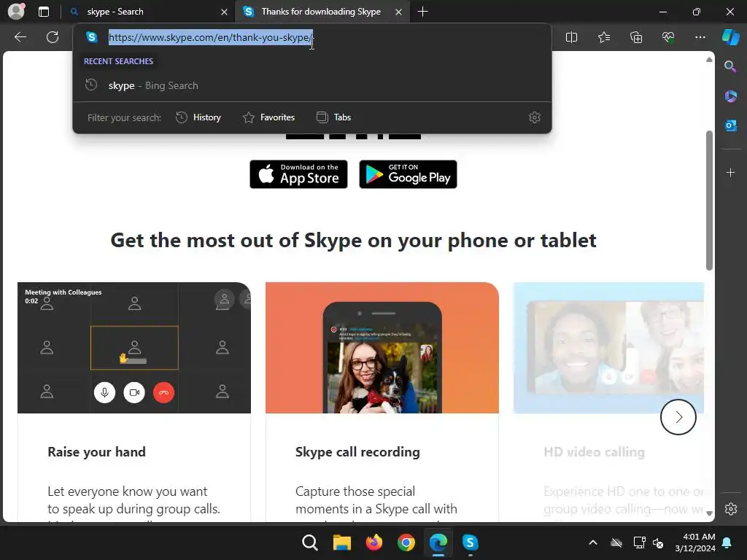
Task: Open address bar suggestion settings gear
Action: [x=535, y=117]
